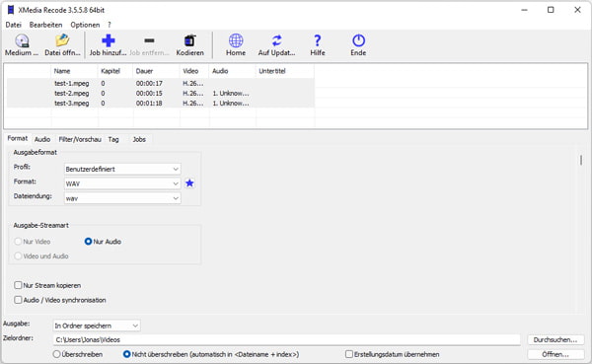The image size is (592, 364).
Task: Click into the Zielordner path field
Action: click(x=286, y=340)
